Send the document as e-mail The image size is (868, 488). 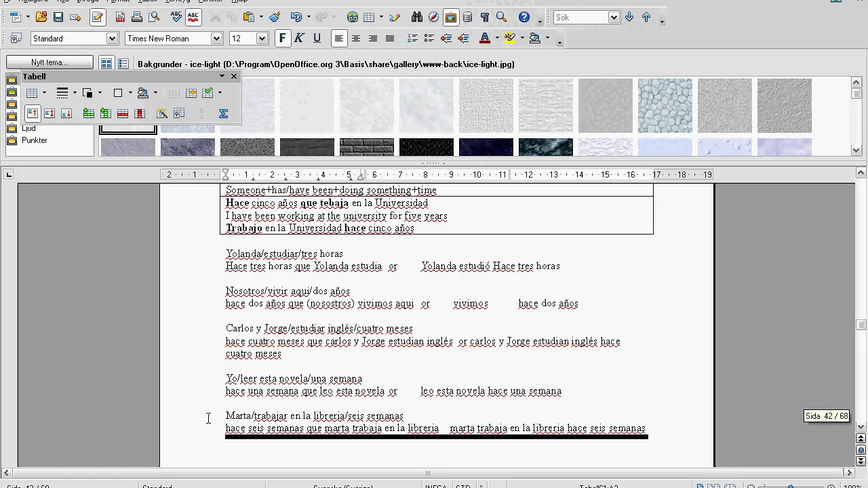(75, 17)
